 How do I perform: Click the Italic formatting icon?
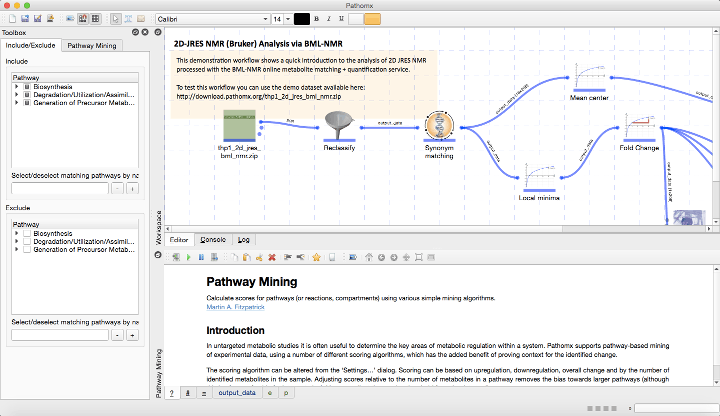(328, 19)
